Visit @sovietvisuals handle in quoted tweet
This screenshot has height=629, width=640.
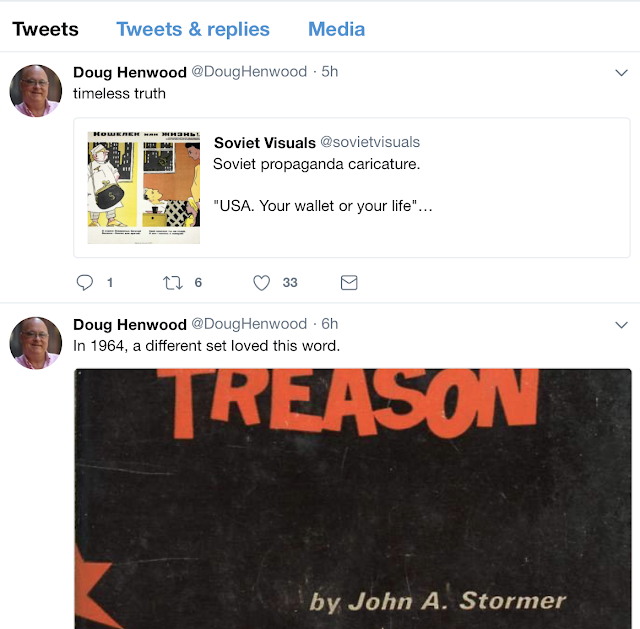click(370, 142)
